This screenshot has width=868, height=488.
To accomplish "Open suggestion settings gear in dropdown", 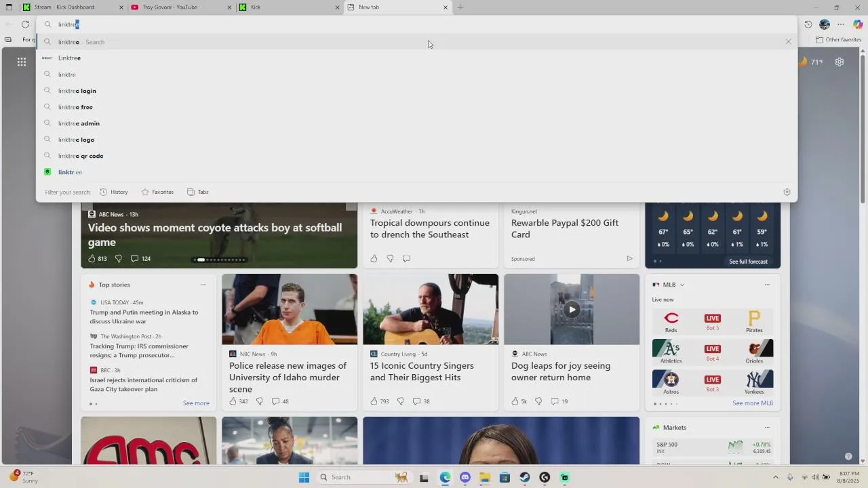I will (x=787, y=192).
